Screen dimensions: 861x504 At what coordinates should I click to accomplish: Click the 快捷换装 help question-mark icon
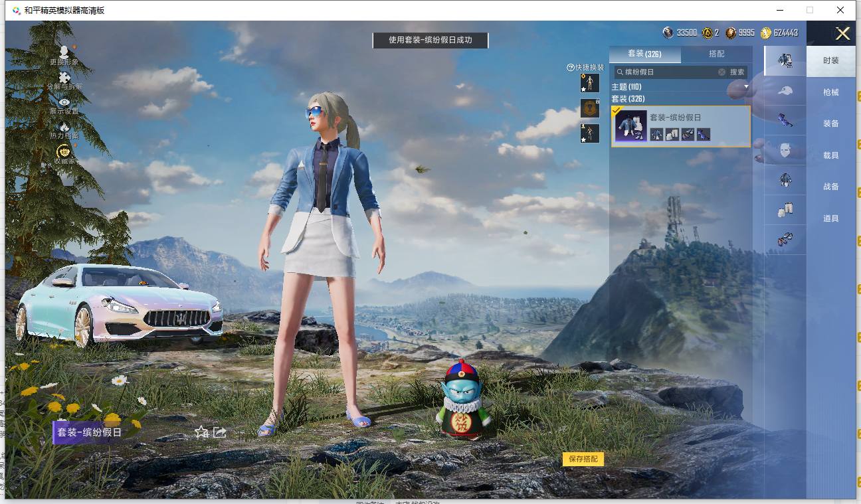click(570, 68)
